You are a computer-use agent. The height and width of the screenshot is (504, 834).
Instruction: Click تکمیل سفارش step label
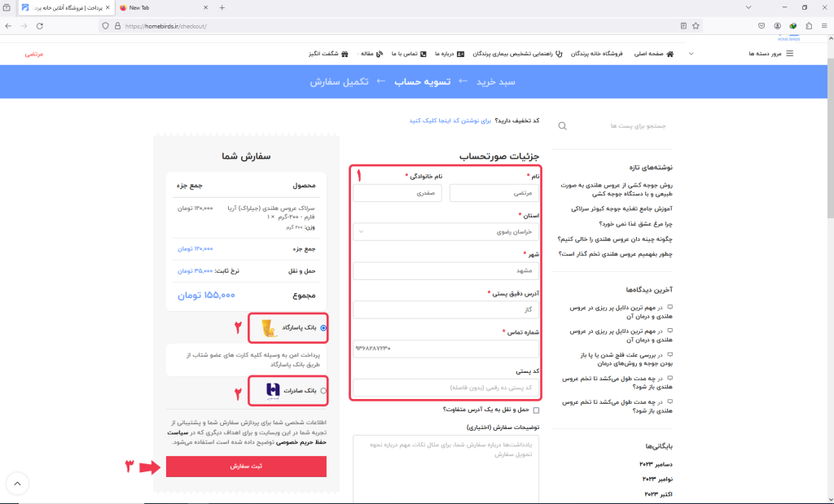(340, 82)
